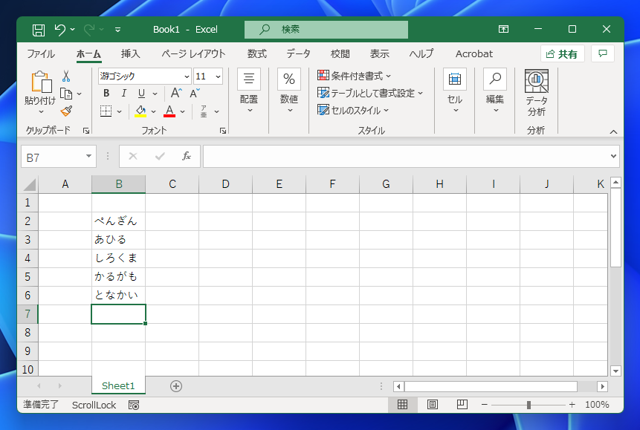The height and width of the screenshot is (430, 640).
Task: Open the フォント dialog launcher
Action: click(223, 131)
